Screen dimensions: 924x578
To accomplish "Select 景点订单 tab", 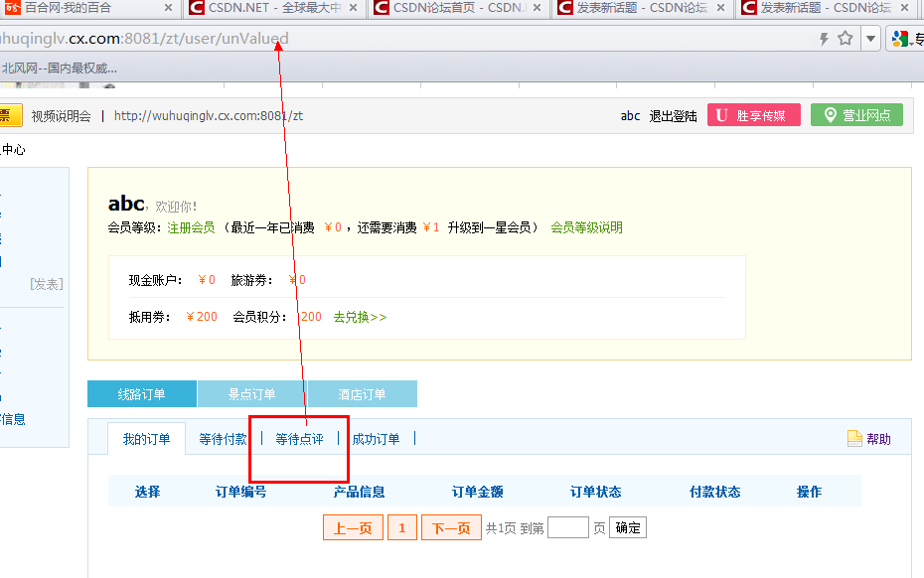I will [x=252, y=394].
